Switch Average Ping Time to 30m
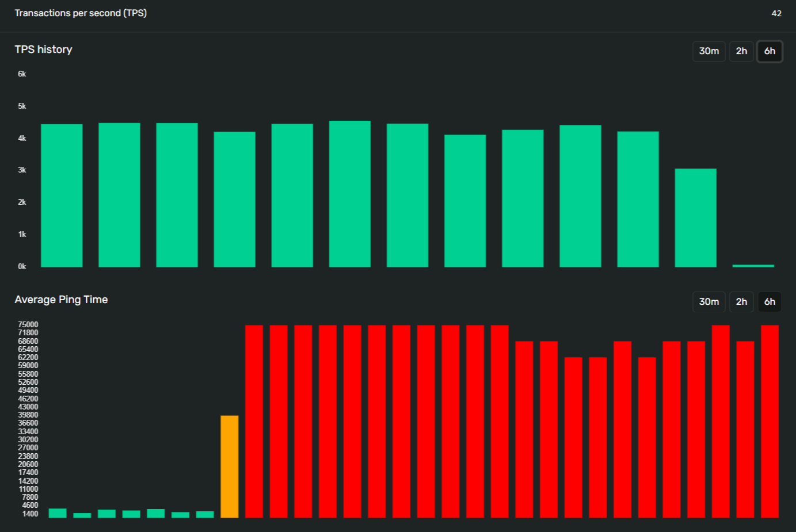Screen dimensions: 796x532 click(709, 302)
